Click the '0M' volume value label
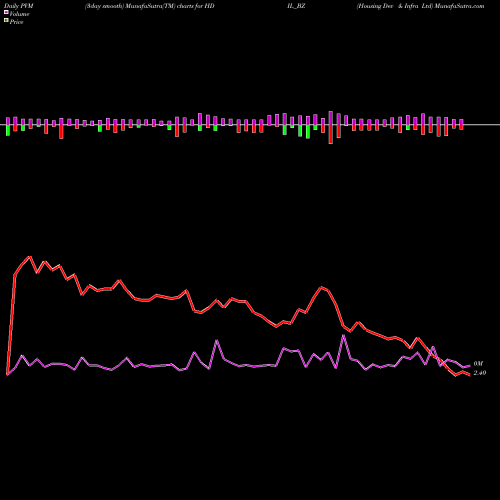Viewport: 500px width, 500px height. (478, 364)
